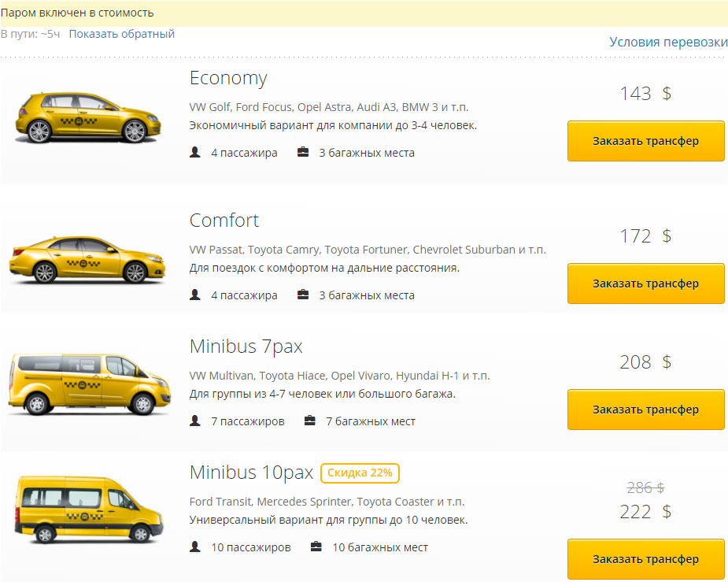Click the "Скидка 22%" discount badge
728x582 pixels.
[x=360, y=473]
